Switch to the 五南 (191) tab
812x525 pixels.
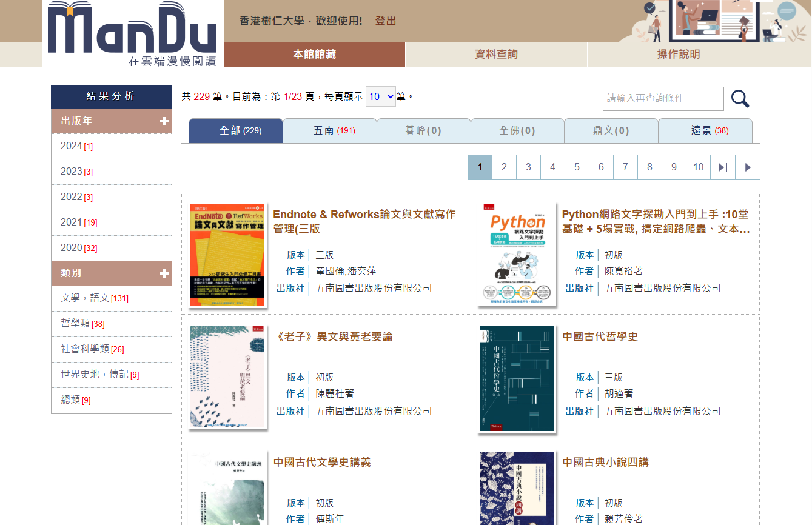click(330, 131)
